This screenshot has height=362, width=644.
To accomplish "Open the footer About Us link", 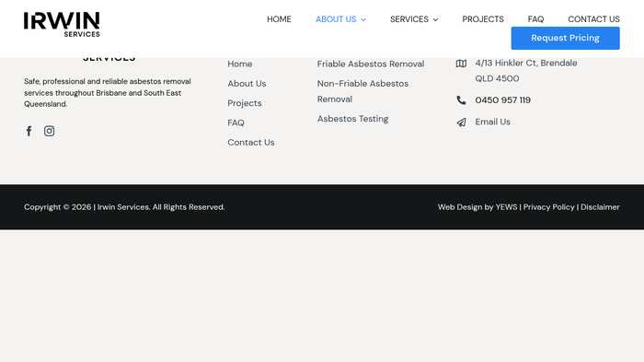I will coord(247,84).
